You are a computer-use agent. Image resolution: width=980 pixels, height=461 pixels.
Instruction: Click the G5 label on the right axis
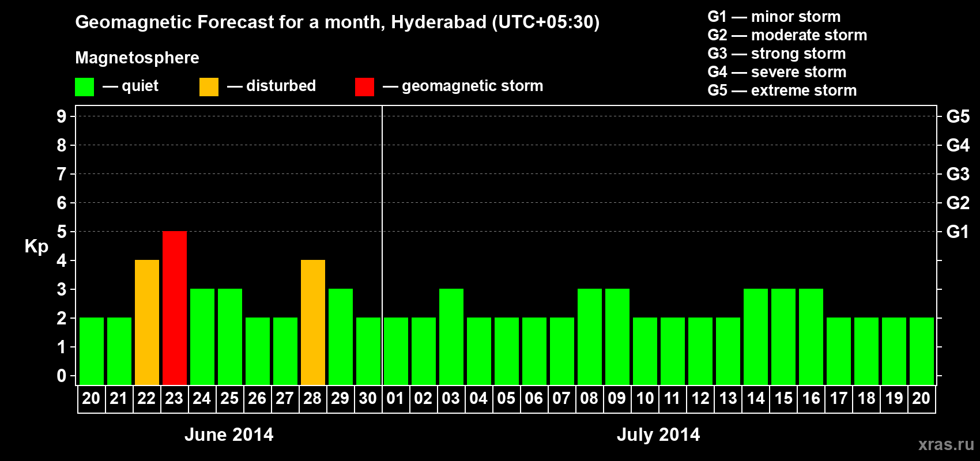point(958,116)
